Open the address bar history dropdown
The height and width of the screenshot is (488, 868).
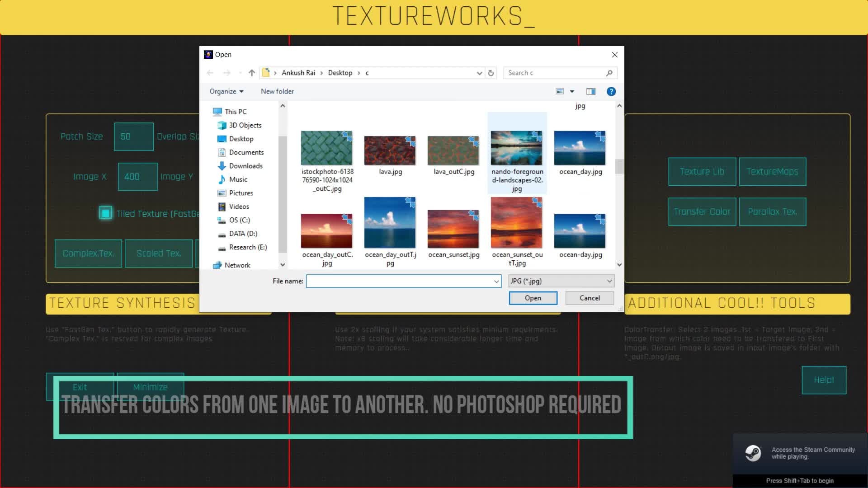[x=479, y=73]
